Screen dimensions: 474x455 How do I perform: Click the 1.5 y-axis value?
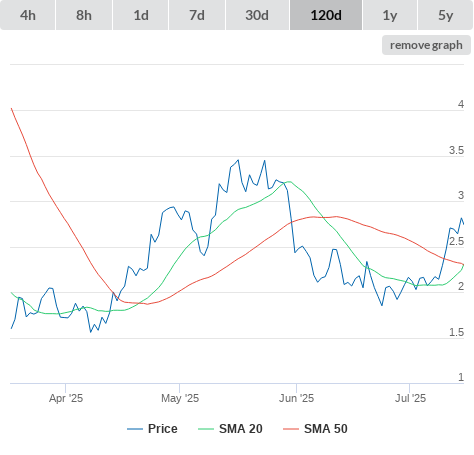point(456,332)
